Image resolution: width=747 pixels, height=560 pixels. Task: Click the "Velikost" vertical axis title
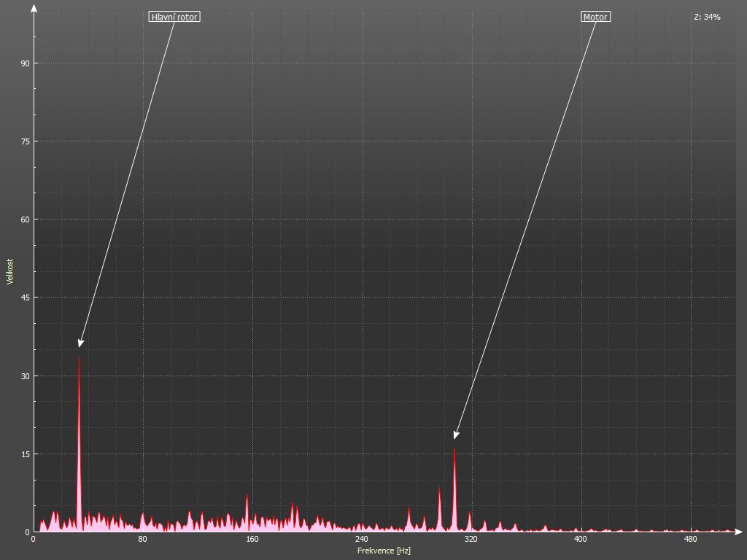(x=9, y=271)
